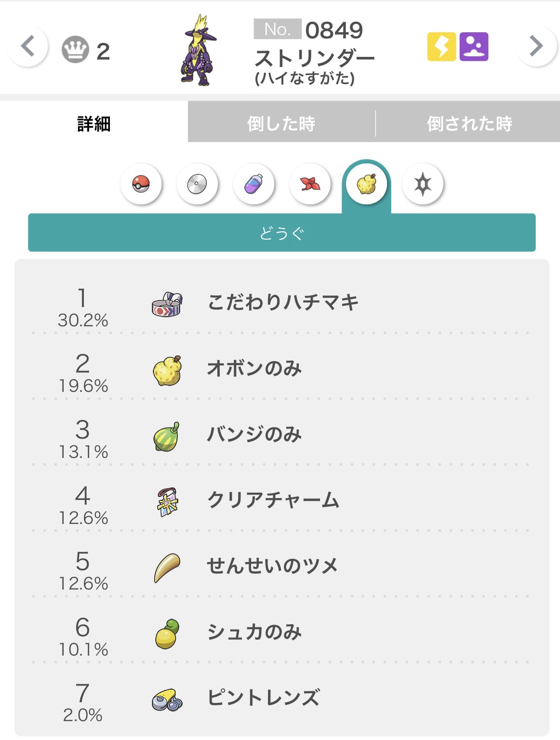This screenshot has width=560, height=740.
Task: Go to the previous Pokémon with left arrow
Action: click(x=28, y=47)
